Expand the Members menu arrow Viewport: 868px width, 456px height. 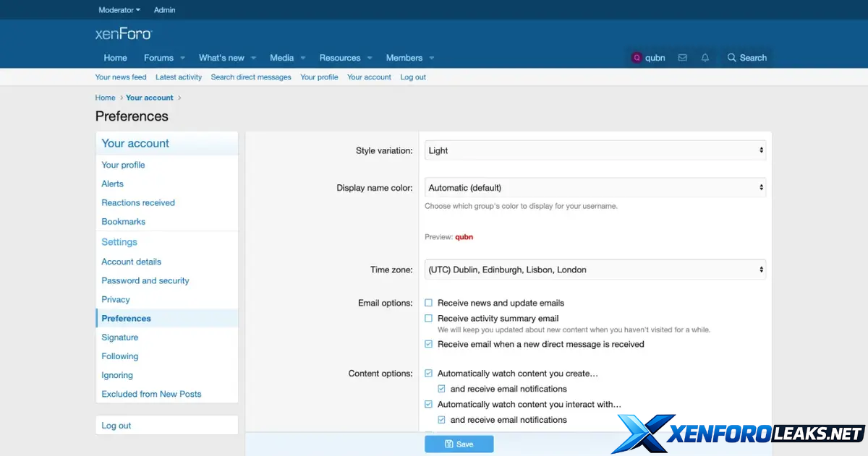pos(432,58)
